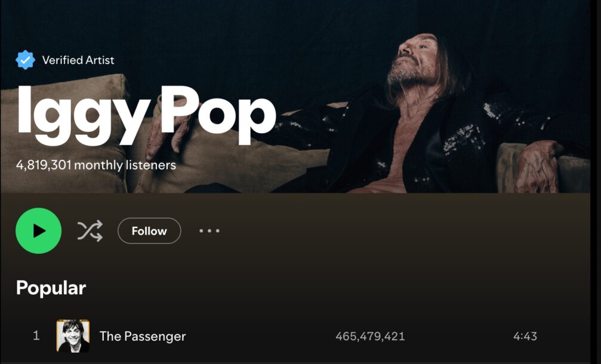This screenshot has width=601, height=364.
Task: Click the 4:43 track duration
Action: [x=525, y=337]
